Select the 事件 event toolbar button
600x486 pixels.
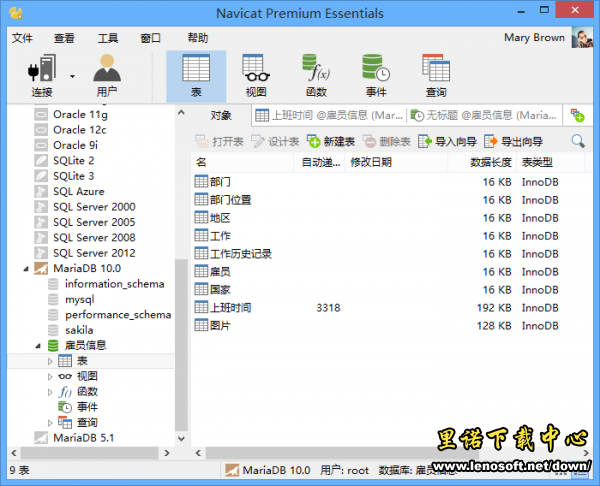(x=376, y=76)
